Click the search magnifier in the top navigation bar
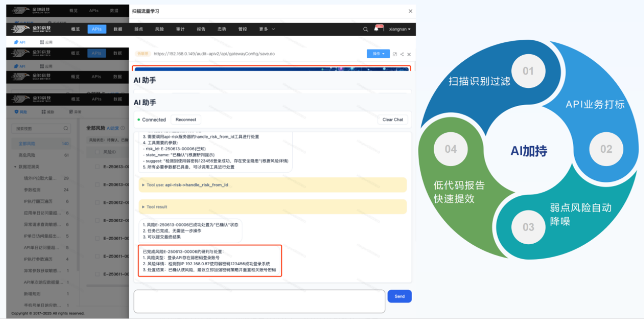The width and height of the screenshot is (644, 319). coord(366,29)
